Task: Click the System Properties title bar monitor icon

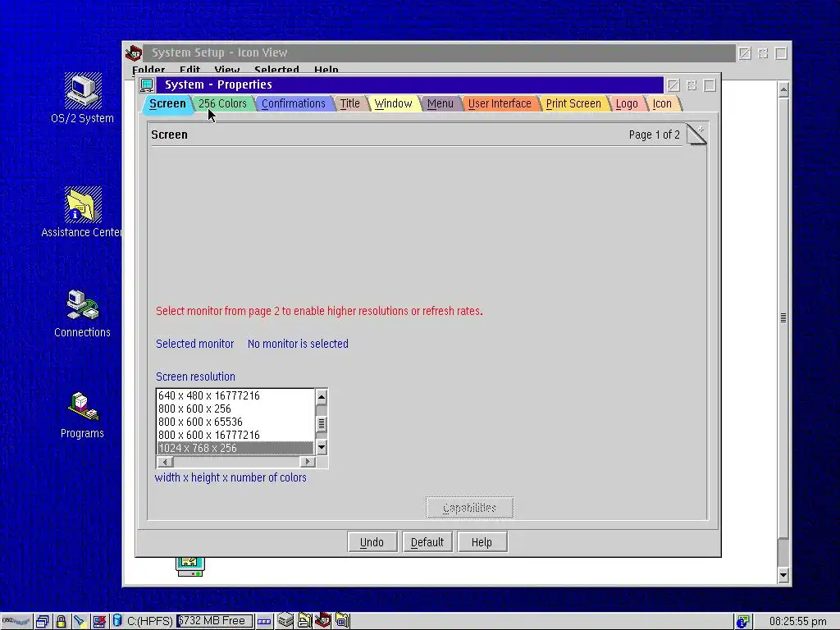Action: (147, 84)
